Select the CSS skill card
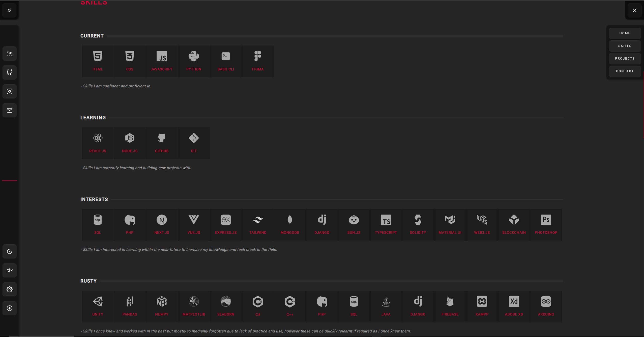Screen dimensions: 644x337 pyautogui.click(x=130, y=61)
